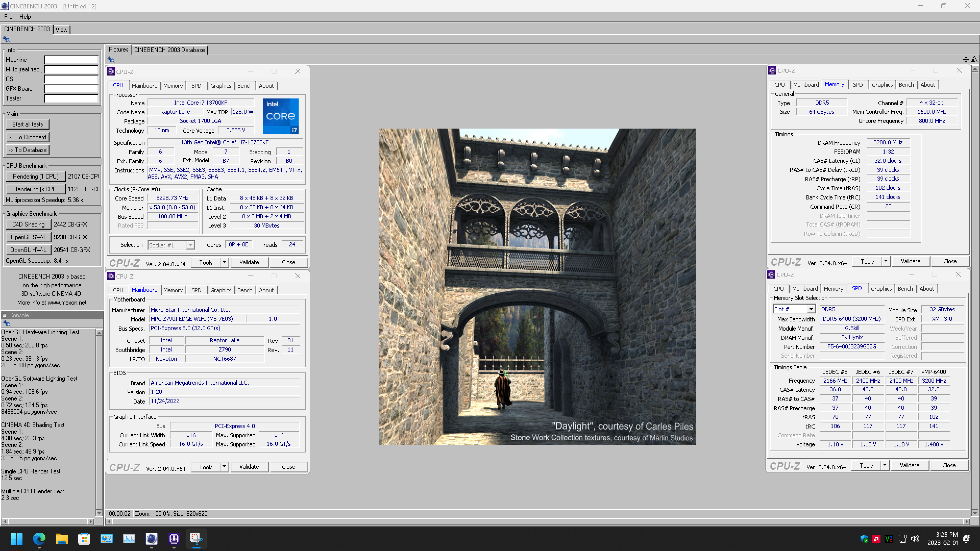The width and height of the screenshot is (980, 551).
Task: Click the Machine input field
Action: click(x=71, y=60)
